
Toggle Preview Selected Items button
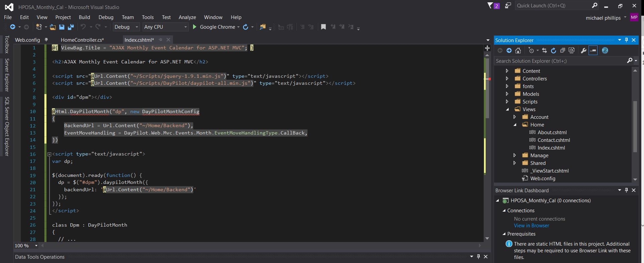pos(593,50)
